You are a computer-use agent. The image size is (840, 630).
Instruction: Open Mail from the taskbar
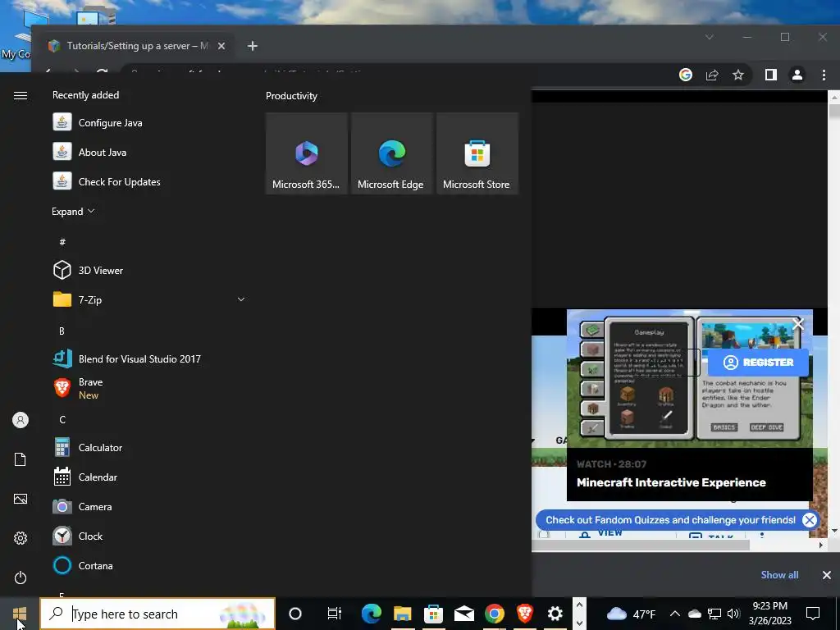[464, 614]
